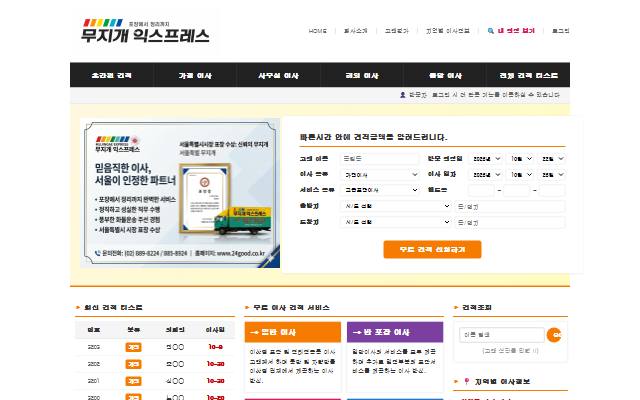The image size is (640, 400).
Task: Open the 지역별 이사정보 top menu link
Action: (x=448, y=31)
